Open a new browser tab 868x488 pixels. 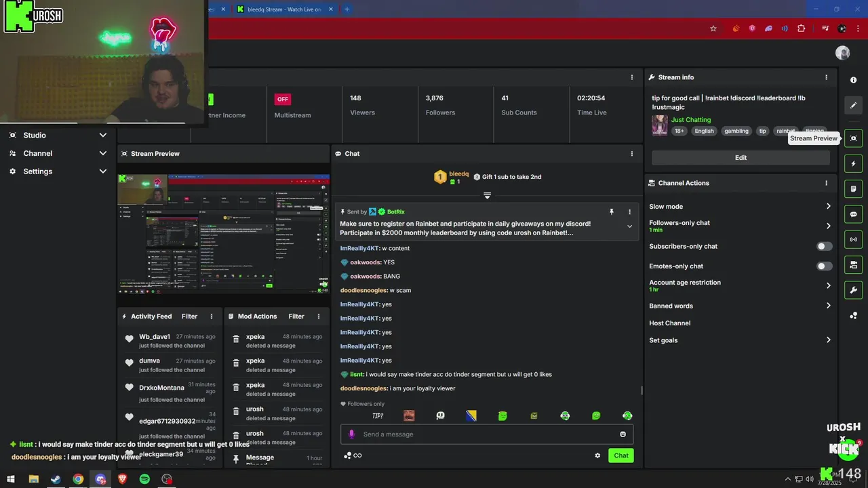click(347, 9)
